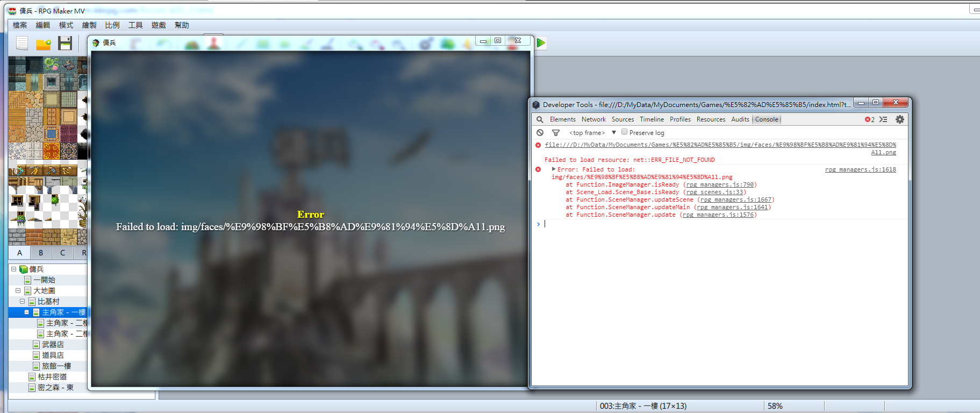Click the red error icon beside the file URL message
This screenshot has height=413, width=980.
tap(538, 145)
